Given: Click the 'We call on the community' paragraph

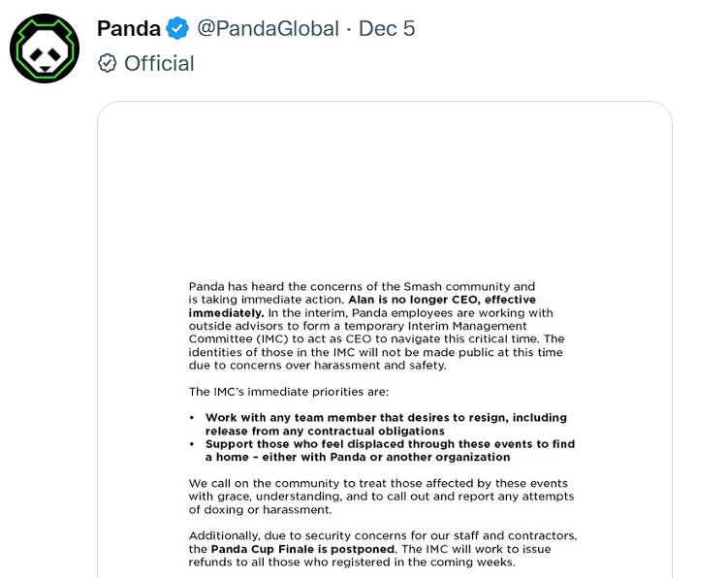Looking at the screenshot, I should pos(381,497).
